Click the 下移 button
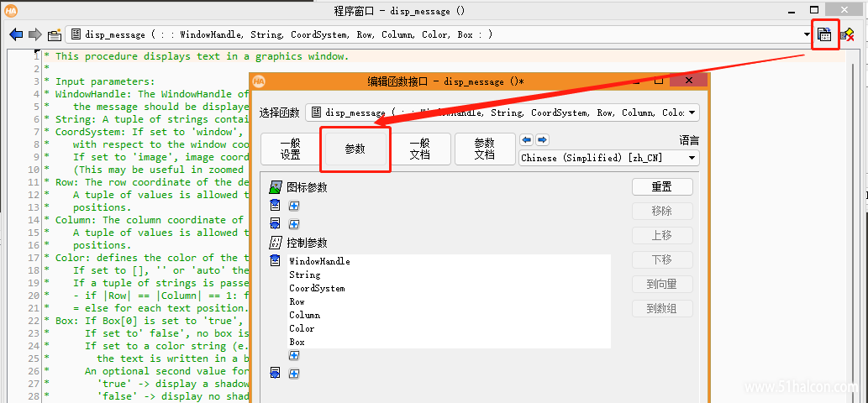 662,259
